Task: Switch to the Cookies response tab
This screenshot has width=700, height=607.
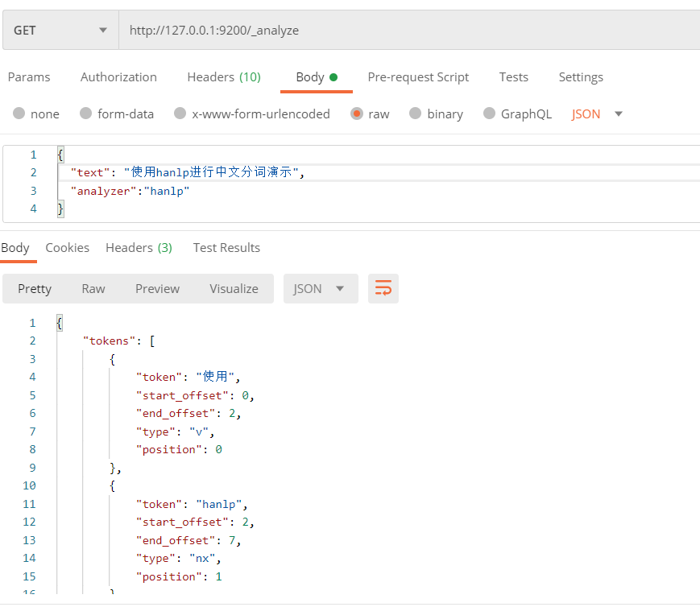Action: coord(67,247)
